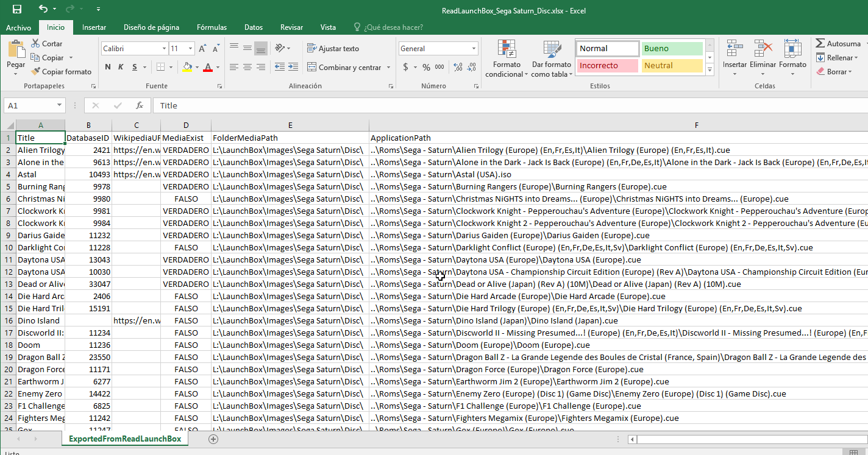Select the ExportedFromReadLaunchBox sheet tab

click(125, 439)
